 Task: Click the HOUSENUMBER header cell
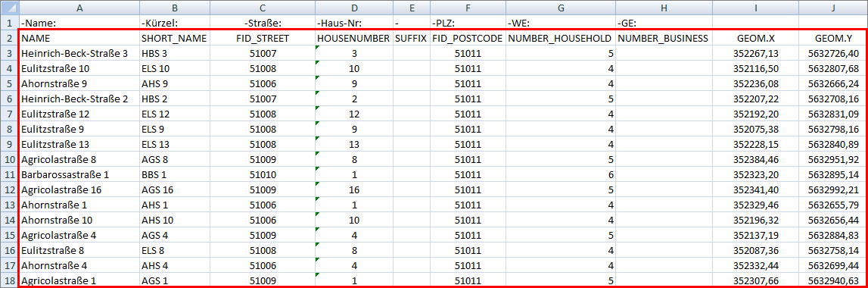[353, 39]
